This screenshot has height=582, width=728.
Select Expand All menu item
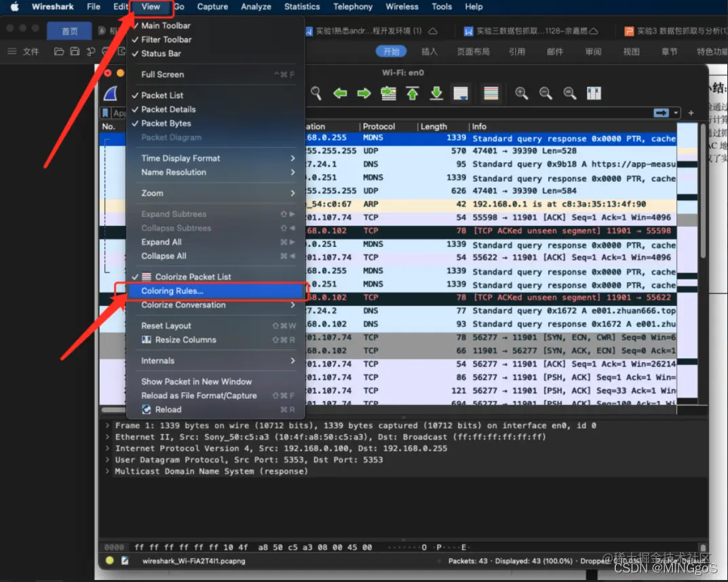tap(216, 241)
